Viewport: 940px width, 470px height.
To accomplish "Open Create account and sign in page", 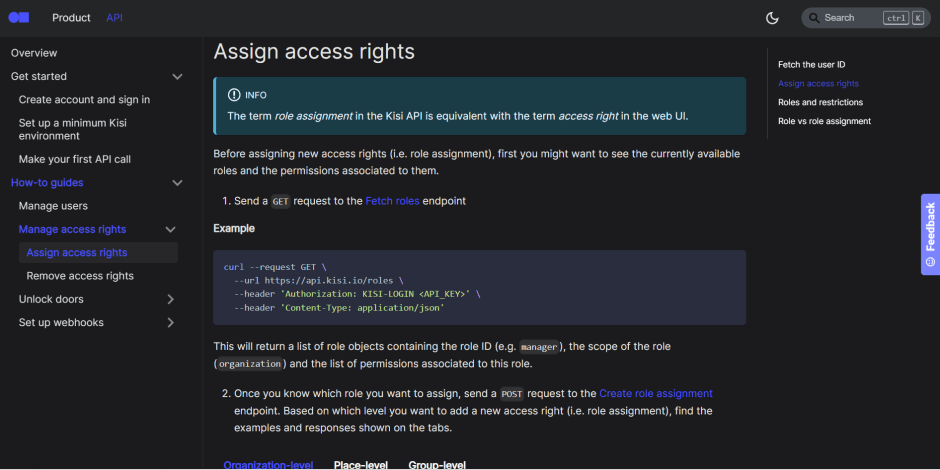I will [85, 100].
